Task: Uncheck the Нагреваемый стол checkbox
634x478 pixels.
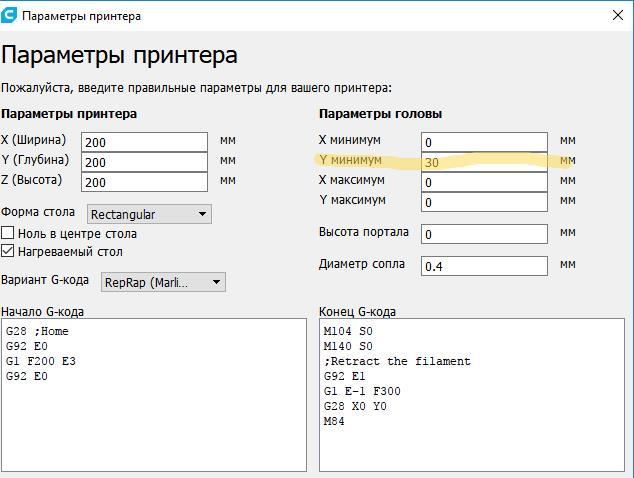Action: (8, 251)
